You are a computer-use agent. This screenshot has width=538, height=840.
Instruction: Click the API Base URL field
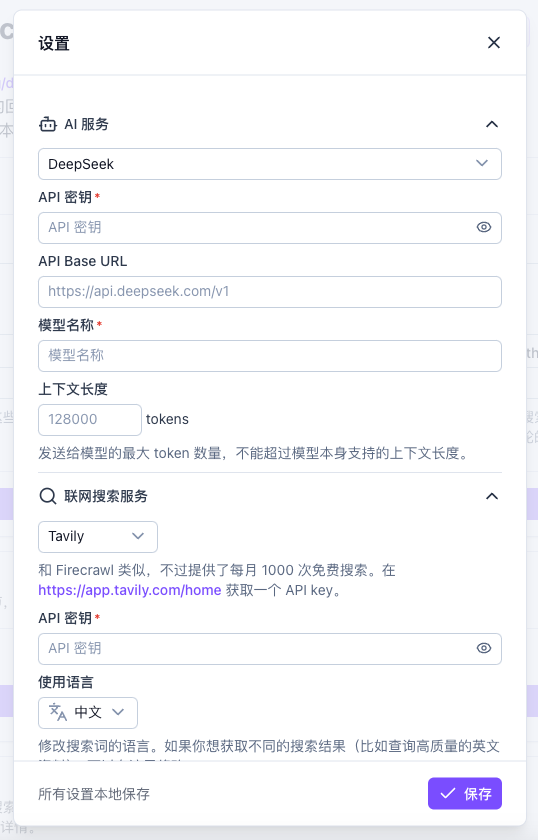(270, 291)
